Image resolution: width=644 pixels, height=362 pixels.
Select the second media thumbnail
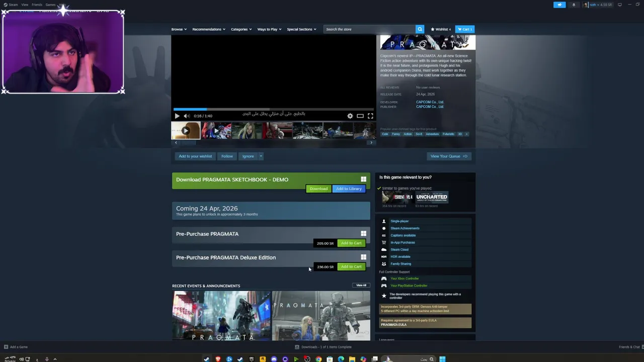(216, 130)
